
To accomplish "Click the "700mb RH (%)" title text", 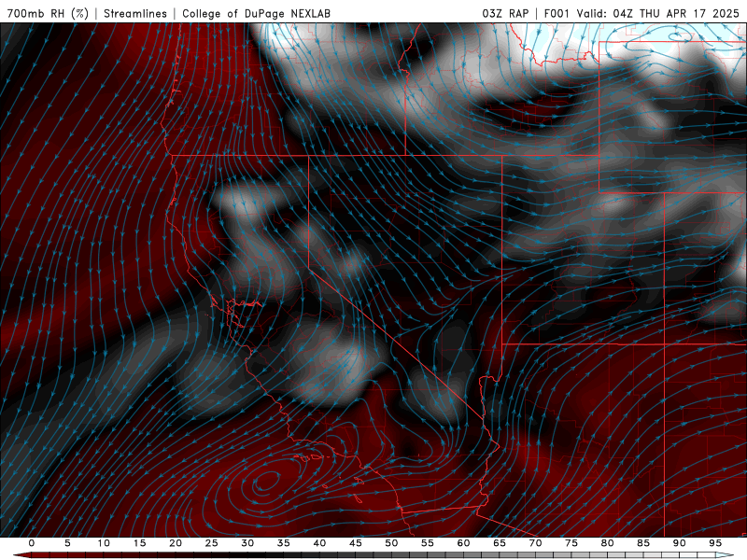I will tap(48, 13).
